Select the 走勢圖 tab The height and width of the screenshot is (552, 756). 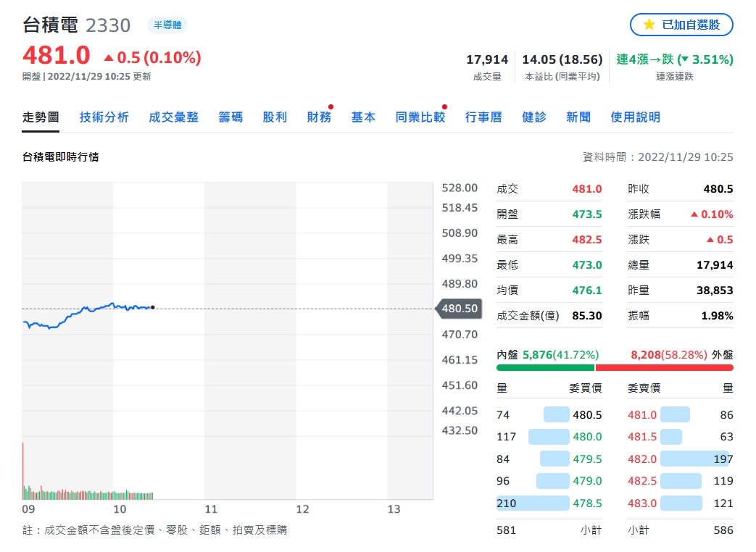[41, 117]
